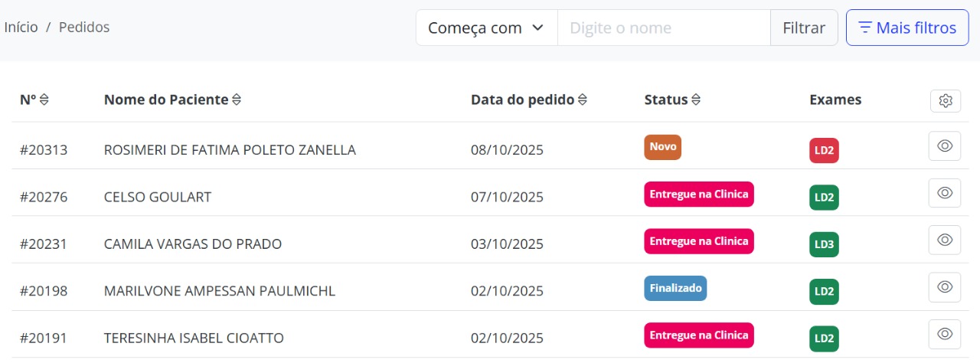Open table column settings gear icon
Screen dimensions: 980x363
(946, 101)
